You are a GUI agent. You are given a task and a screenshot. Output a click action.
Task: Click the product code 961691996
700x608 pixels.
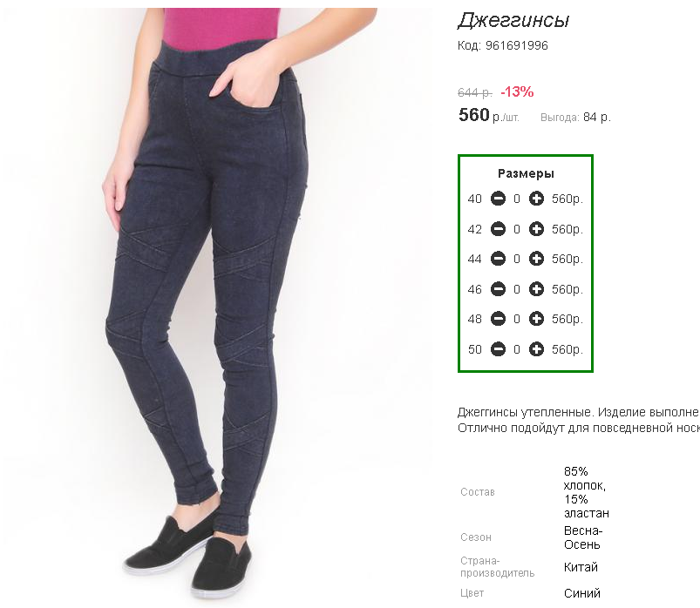517,45
